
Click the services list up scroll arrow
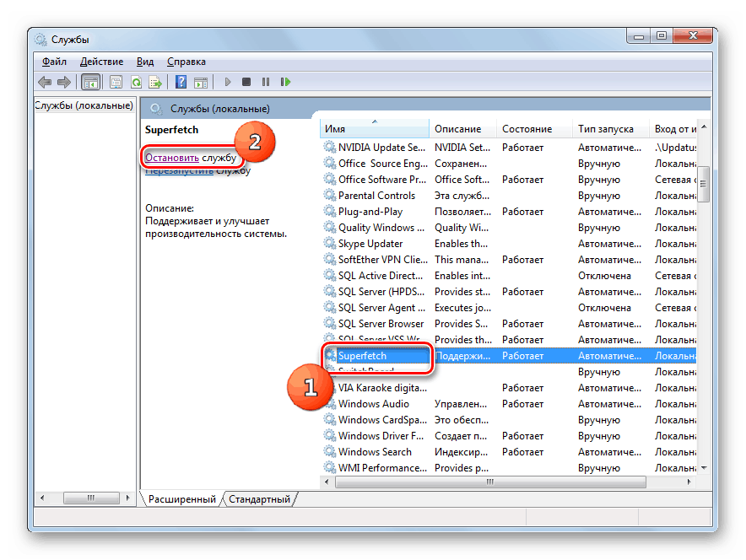click(704, 127)
